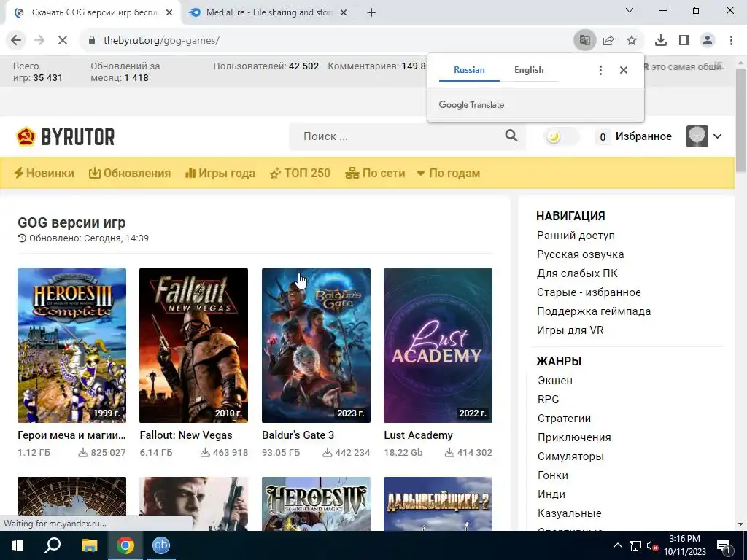
Task: Click the share page icon in address bar
Action: pyautogui.click(x=608, y=41)
